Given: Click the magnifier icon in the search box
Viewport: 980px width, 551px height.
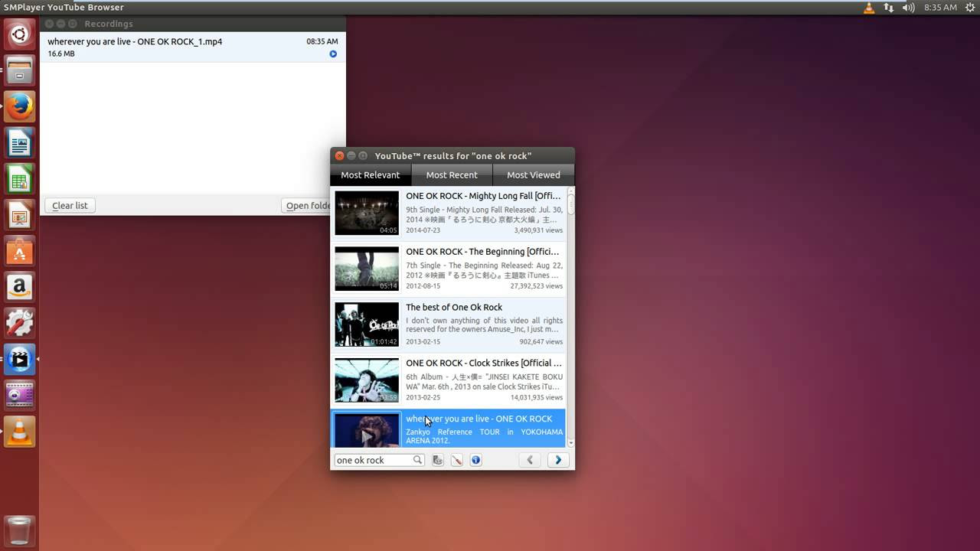Looking at the screenshot, I should tap(417, 460).
